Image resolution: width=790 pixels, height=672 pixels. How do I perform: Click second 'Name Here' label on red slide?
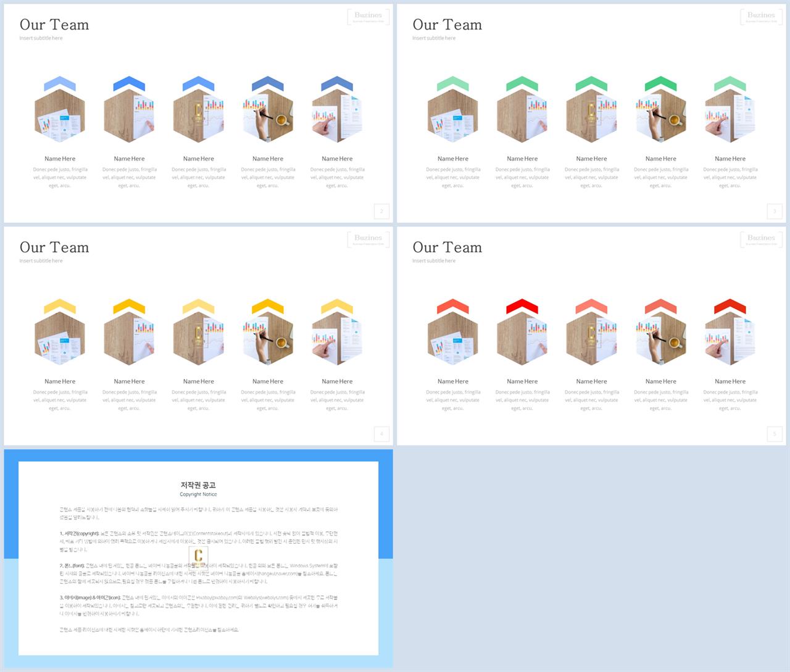(522, 381)
